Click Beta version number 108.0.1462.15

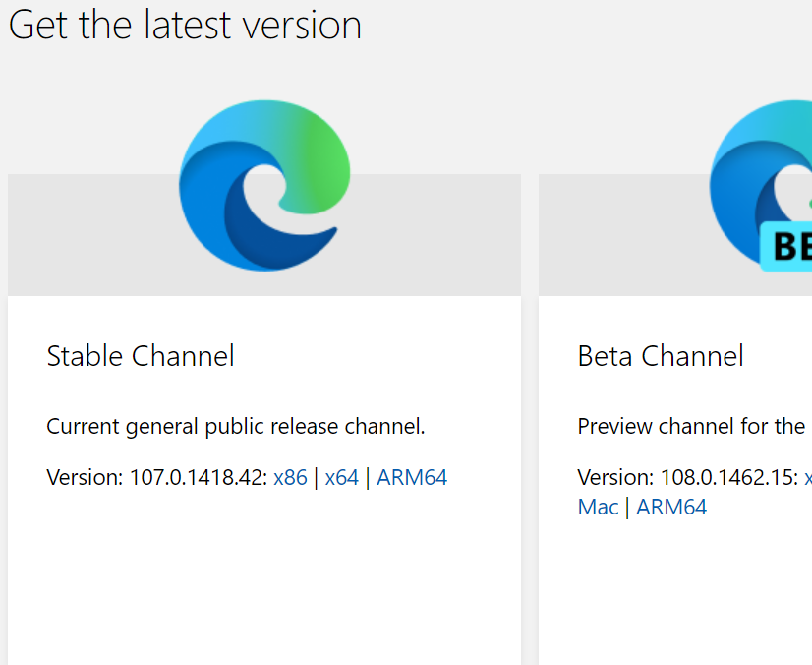pos(727,478)
